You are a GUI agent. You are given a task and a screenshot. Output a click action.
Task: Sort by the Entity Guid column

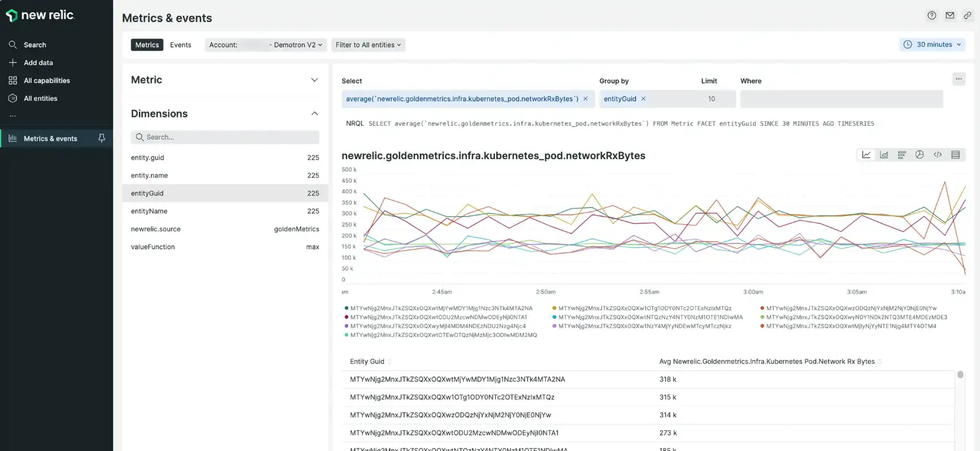pos(370,362)
